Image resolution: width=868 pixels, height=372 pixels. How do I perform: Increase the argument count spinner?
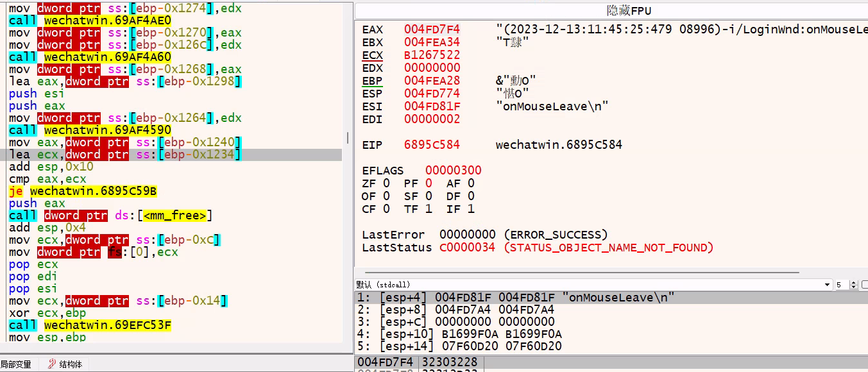854,282
